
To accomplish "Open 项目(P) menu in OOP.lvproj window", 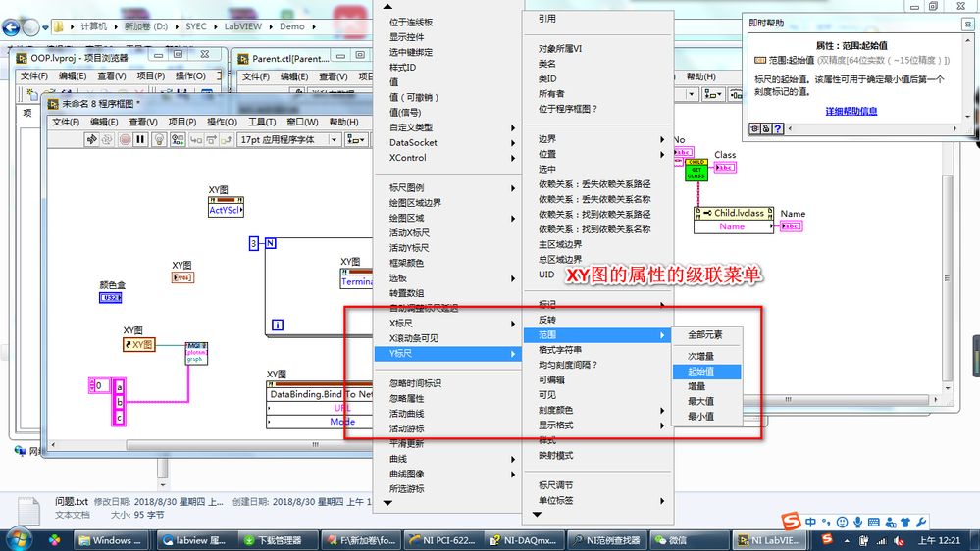I will point(151,75).
